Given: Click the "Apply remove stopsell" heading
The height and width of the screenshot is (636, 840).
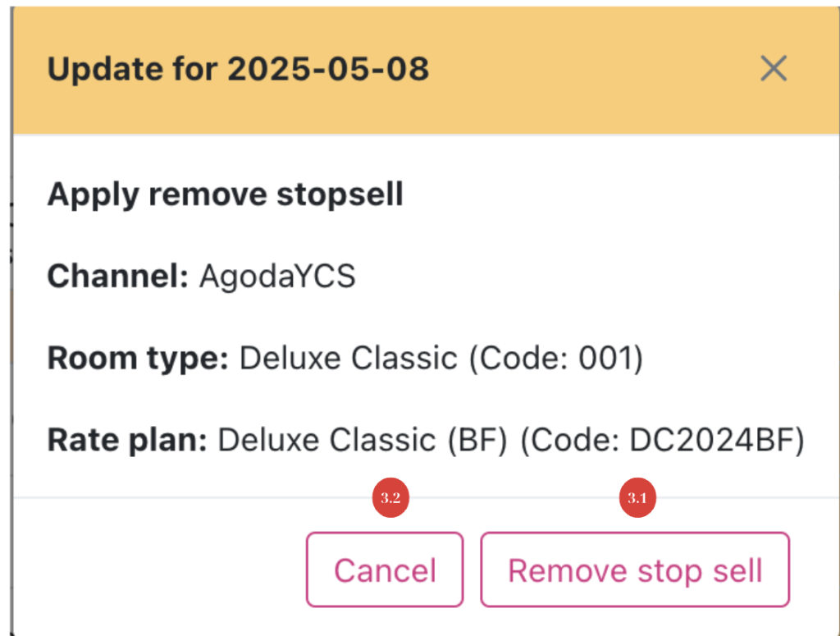Looking at the screenshot, I should [x=225, y=194].
